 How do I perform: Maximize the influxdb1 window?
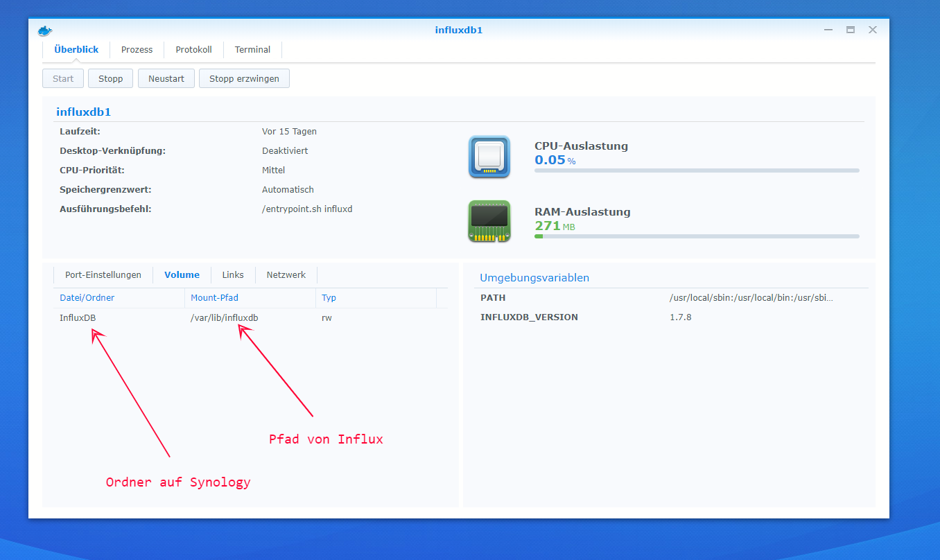point(851,30)
